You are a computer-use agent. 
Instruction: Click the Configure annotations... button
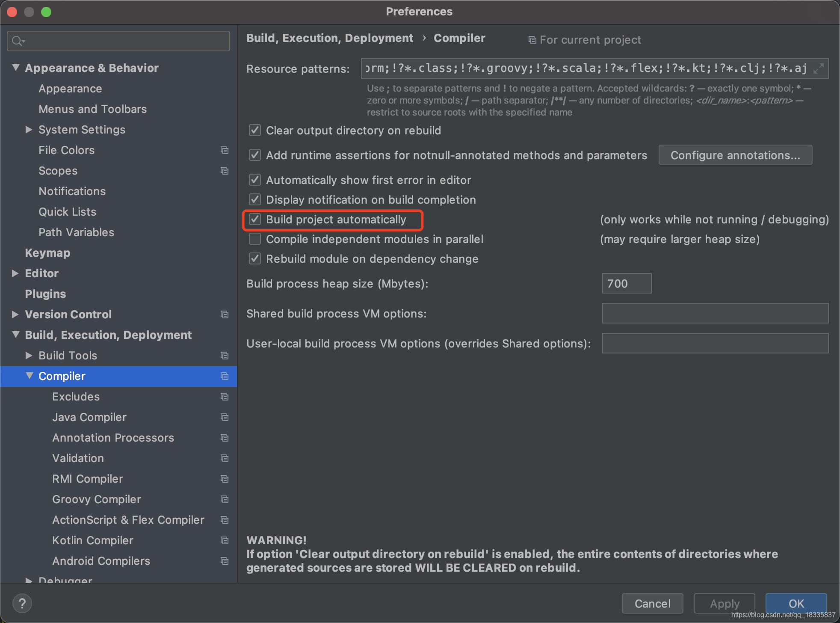pyautogui.click(x=735, y=155)
